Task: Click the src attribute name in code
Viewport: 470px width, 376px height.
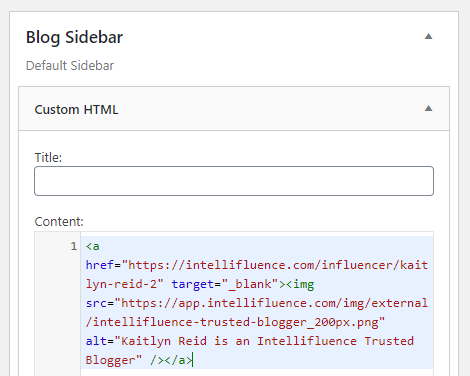Action: [x=96, y=303]
